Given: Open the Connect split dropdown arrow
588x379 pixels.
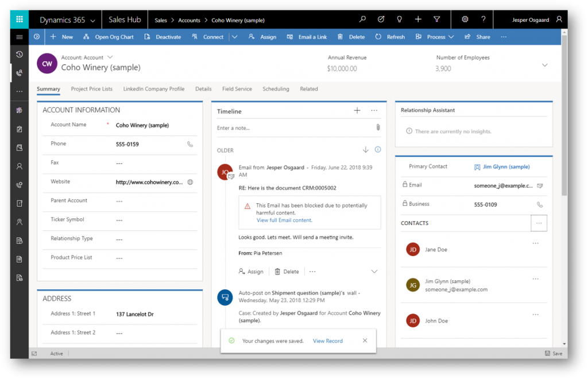Looking at the screenshot, I should [234, 37].
